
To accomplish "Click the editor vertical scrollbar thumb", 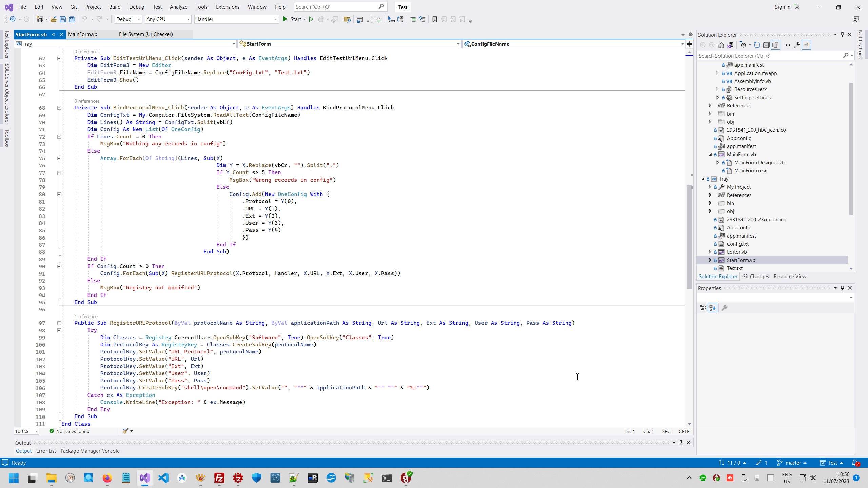I will tap(689, 237).
